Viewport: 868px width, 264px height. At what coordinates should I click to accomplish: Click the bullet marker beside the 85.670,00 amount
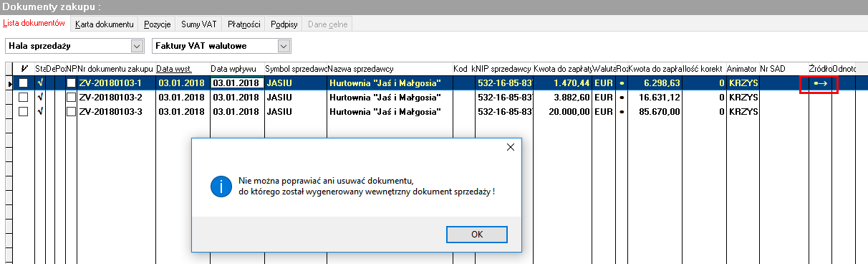point(621,111)
